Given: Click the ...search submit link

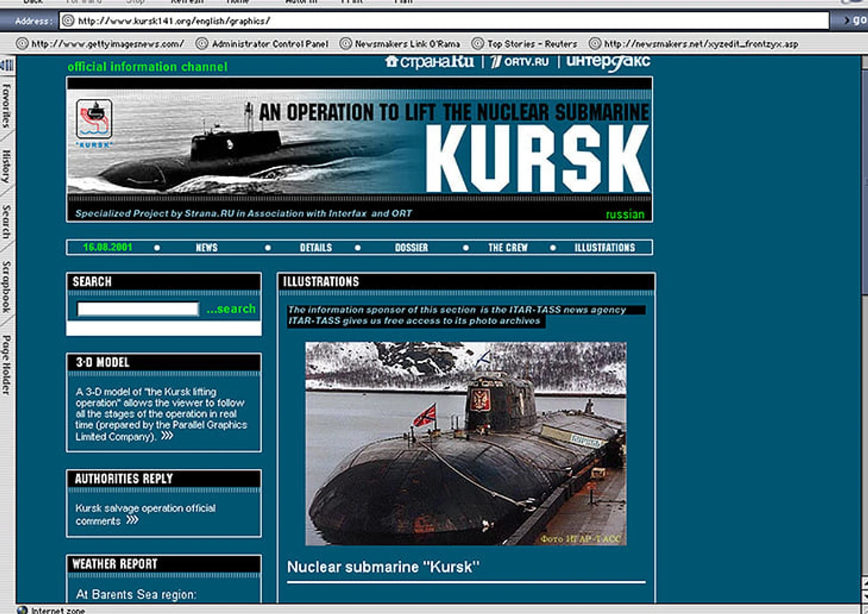Looking at the screenshot, I should coord(231,309).
